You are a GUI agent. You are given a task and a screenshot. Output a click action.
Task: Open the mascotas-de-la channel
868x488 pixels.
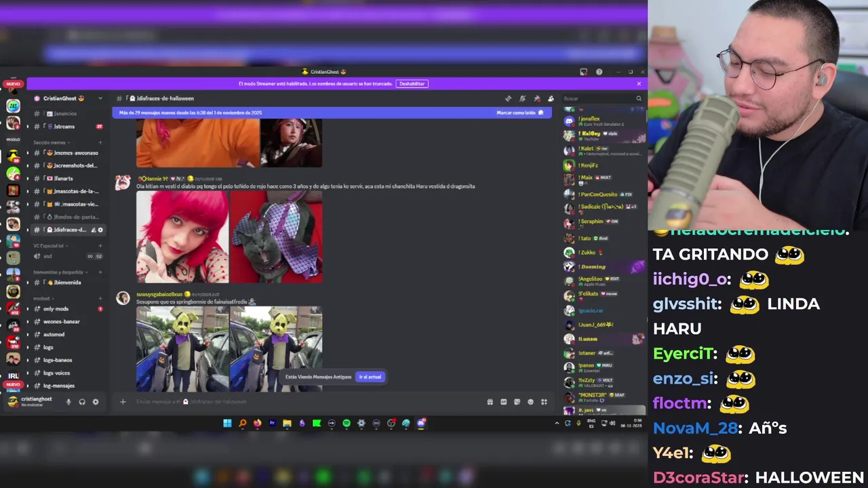point(68,191)
